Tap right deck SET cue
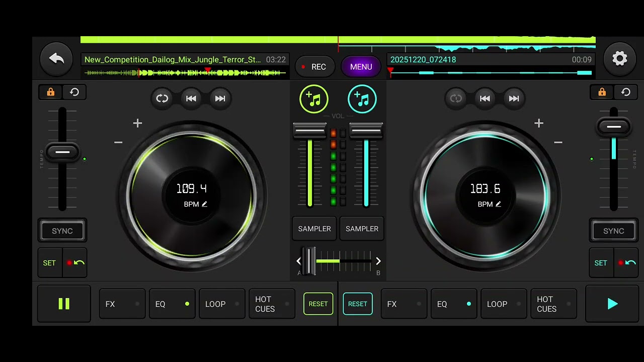This screenshot has height=362, width=644. [601, 263]
